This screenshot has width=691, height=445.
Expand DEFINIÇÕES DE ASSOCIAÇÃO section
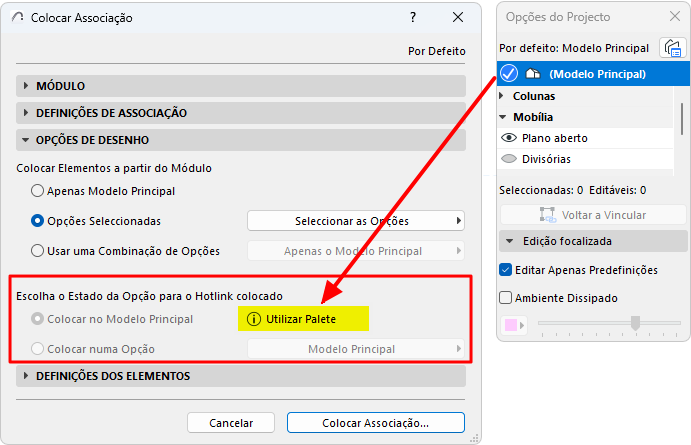click(241, 113)
